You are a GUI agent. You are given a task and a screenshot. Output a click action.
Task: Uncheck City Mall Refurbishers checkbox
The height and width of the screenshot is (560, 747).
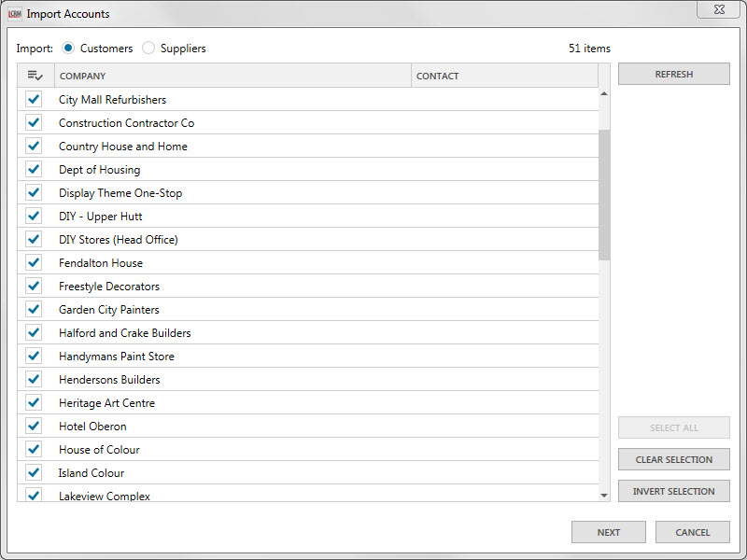pos(35,99)
